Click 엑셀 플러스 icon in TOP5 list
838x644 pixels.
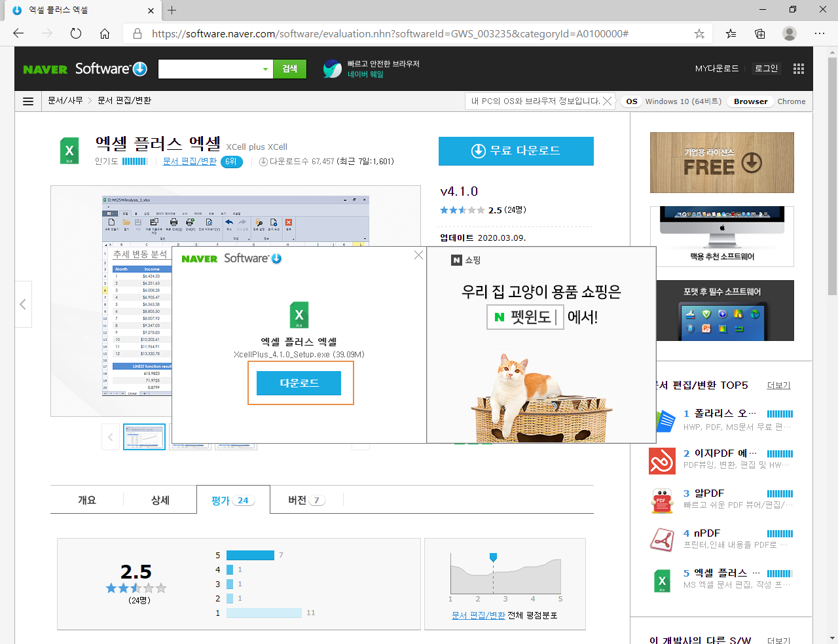pos(663,581)
